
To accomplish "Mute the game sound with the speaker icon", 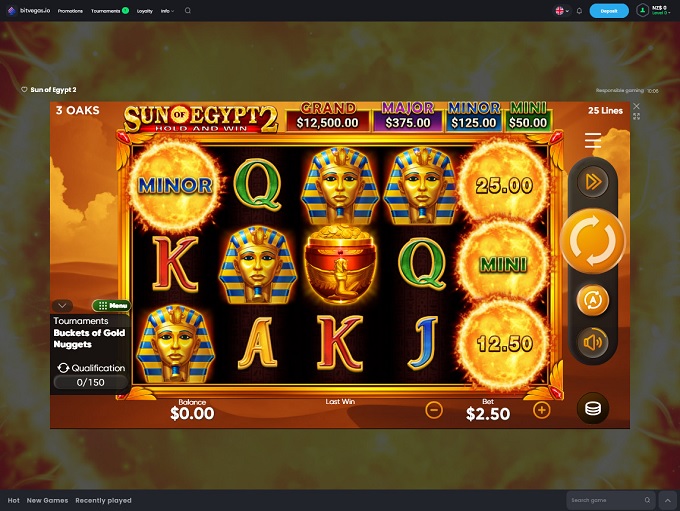I will [x=593, y=342].
